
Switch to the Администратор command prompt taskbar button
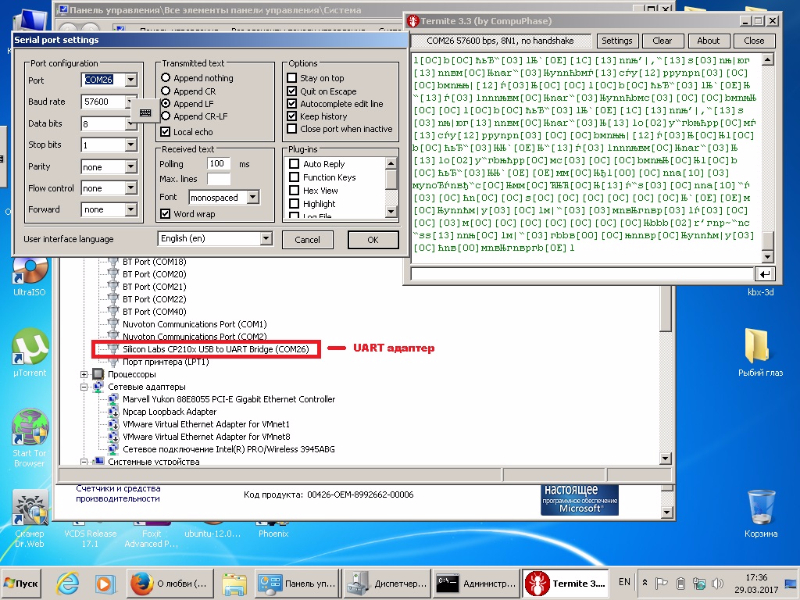[x=477, y=583]
